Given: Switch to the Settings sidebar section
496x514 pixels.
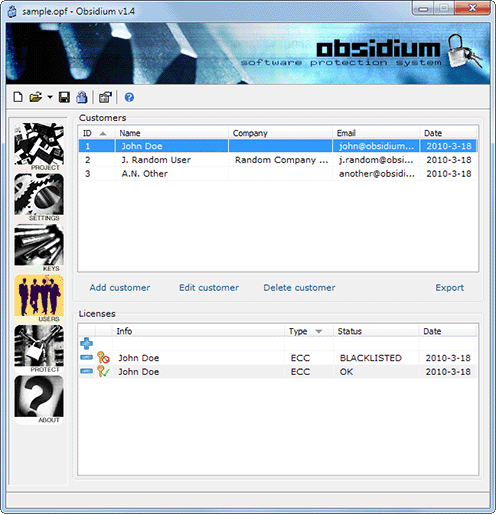Looking at the screenshot, I should [x=39, y=197].
